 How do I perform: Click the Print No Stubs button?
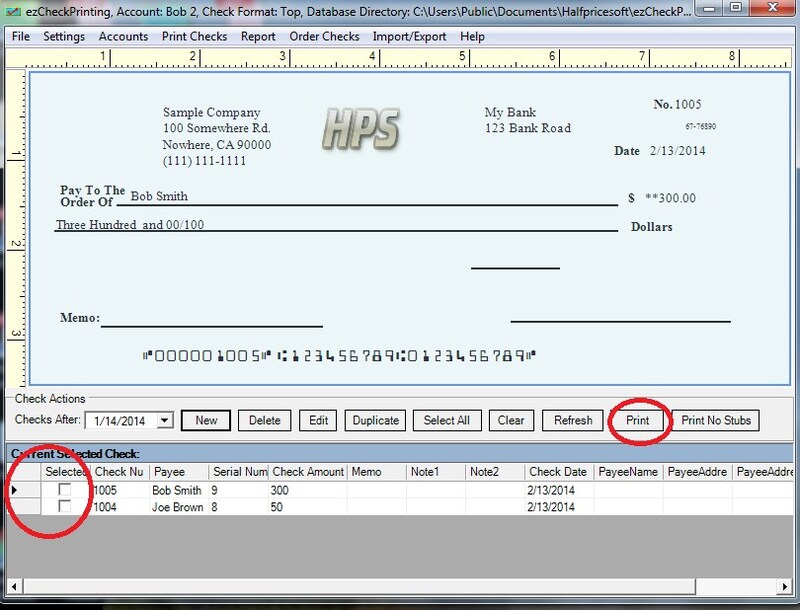tap(715, 420)
